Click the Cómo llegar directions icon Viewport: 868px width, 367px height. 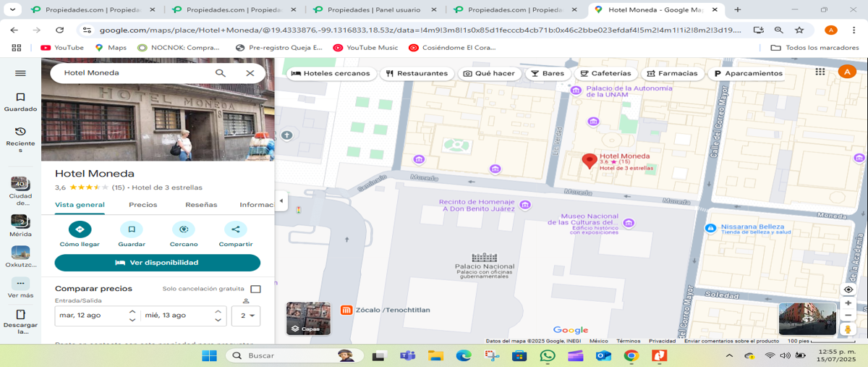point(80,229)
